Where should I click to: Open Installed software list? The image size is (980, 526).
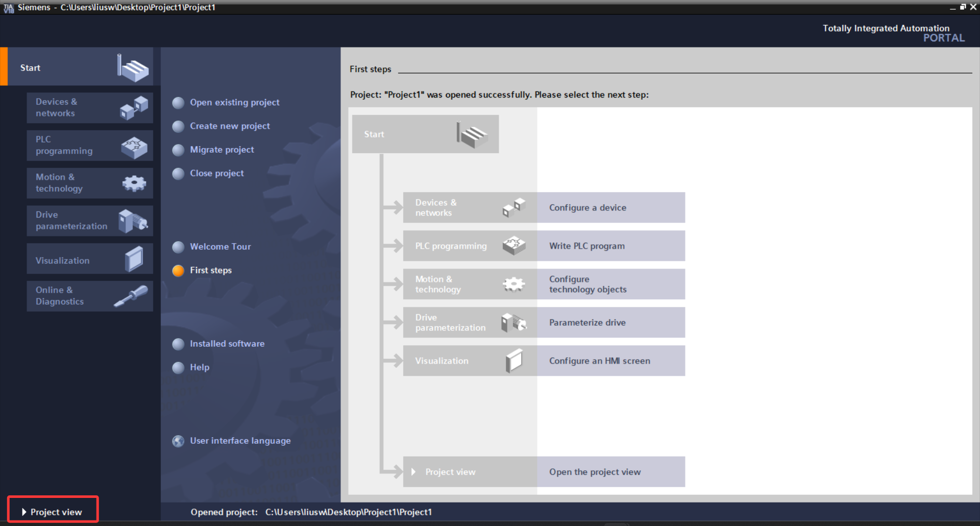tap(227, 344)
